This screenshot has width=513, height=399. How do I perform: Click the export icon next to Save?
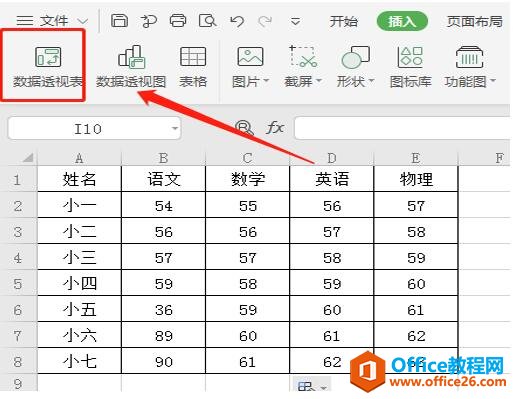point(149,21)
